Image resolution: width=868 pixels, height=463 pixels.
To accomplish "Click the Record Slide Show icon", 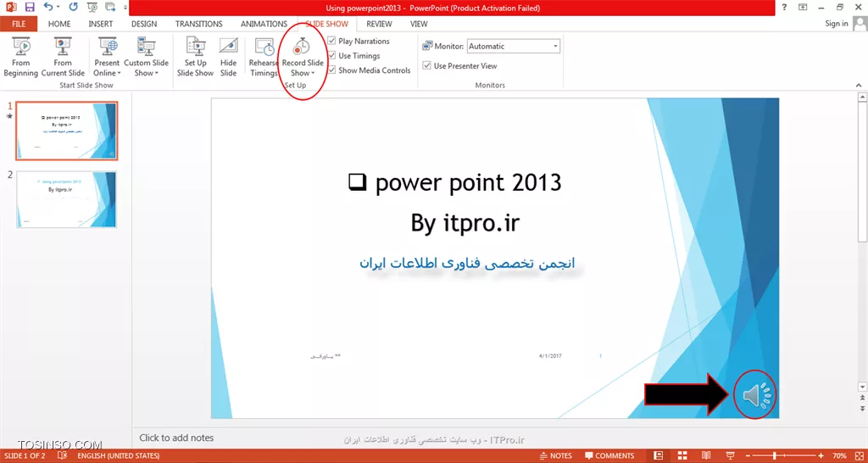I will (303, 47).
